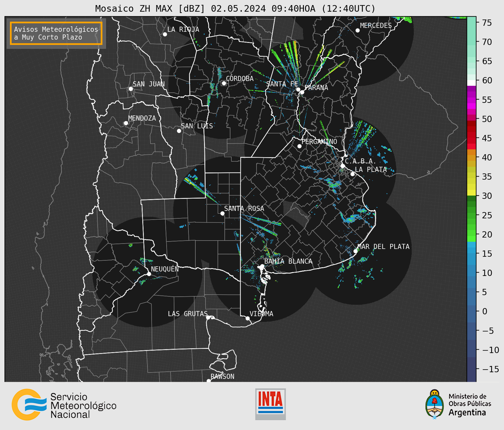Click the Santa Rosa marker dot
The image size is (504, 430).
[222, 213]
